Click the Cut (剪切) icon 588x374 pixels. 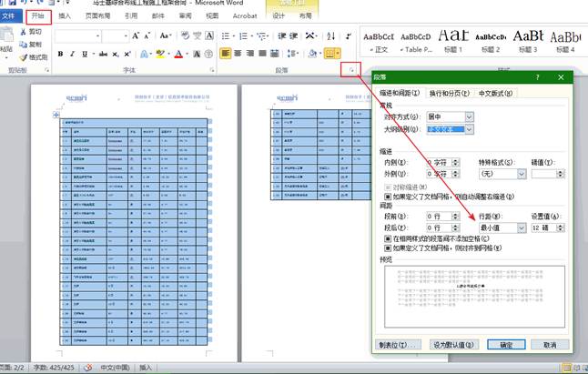pyautogui.click(x=32, y=32)
